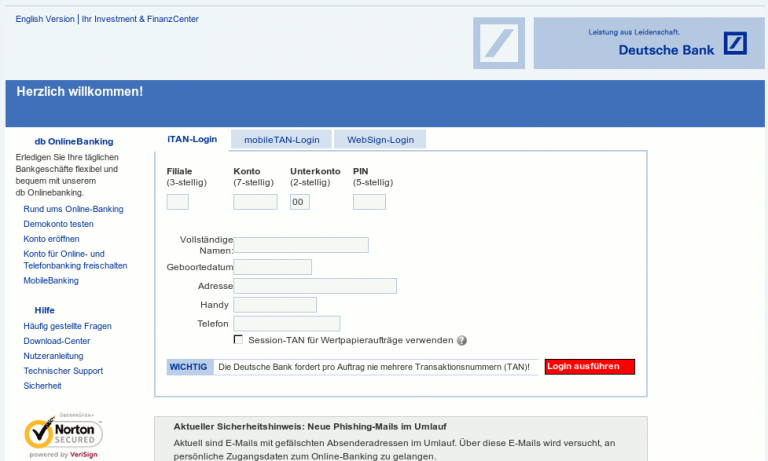Focus the Adresse input field
The height and width of the screenshot is (461, 768).
[315, 286]
